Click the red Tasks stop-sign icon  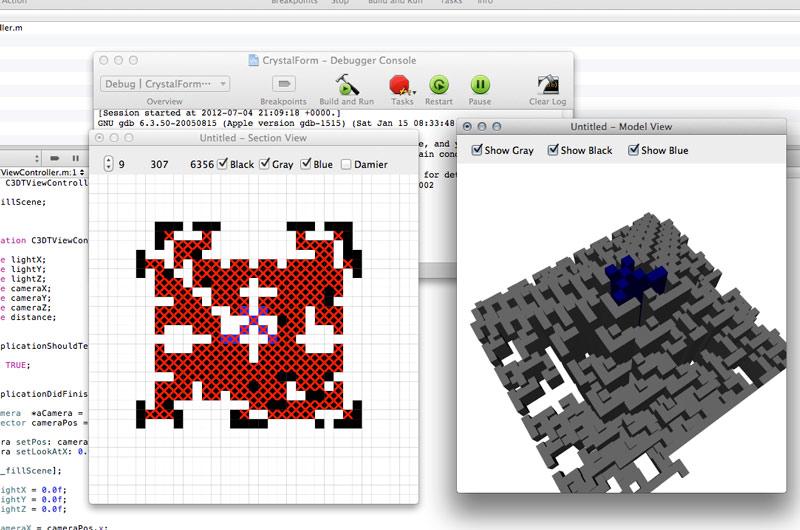tap(402, 84)
